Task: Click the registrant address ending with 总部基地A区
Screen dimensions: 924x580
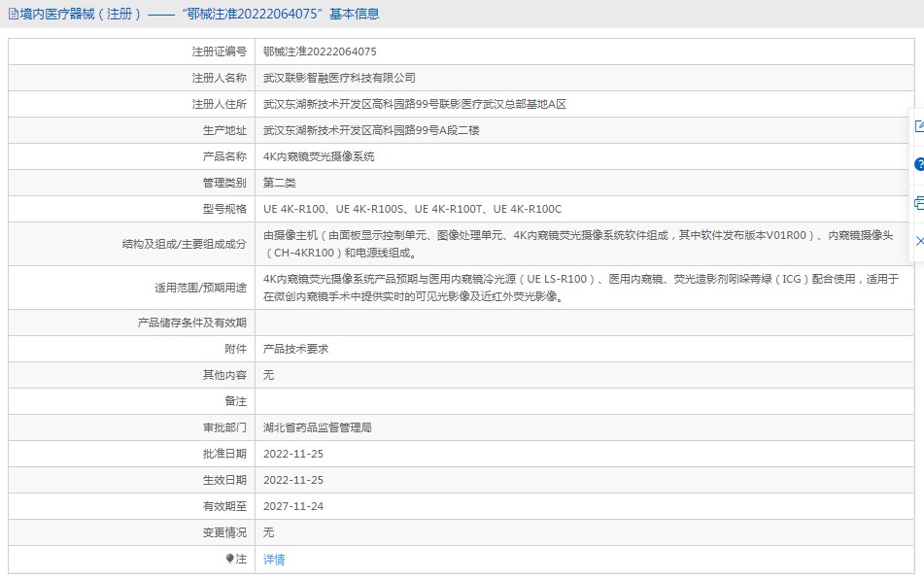Action: [x=415, y=104]
